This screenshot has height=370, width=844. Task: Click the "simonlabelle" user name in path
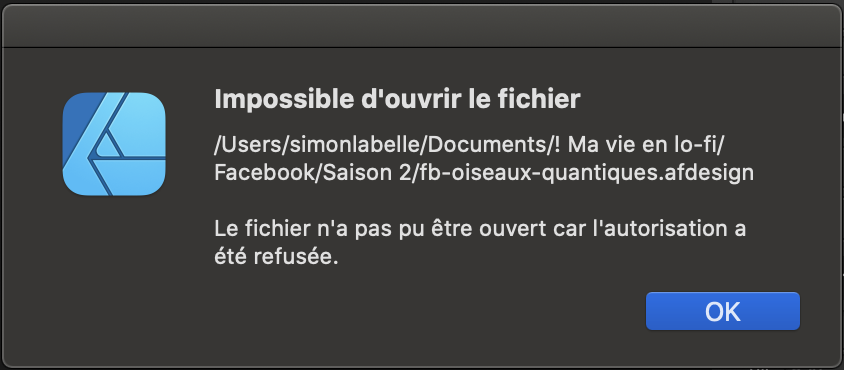point(354,144)
